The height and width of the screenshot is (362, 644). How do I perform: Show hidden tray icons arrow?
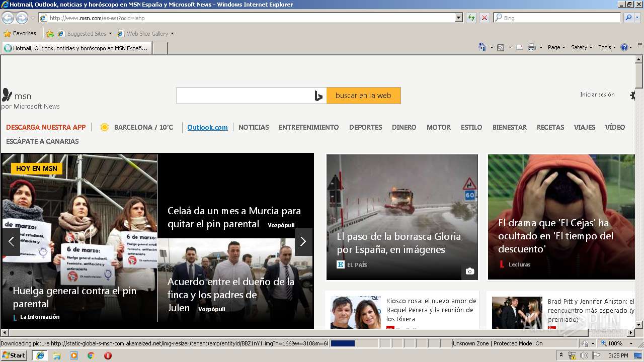(x=561, y=355)
